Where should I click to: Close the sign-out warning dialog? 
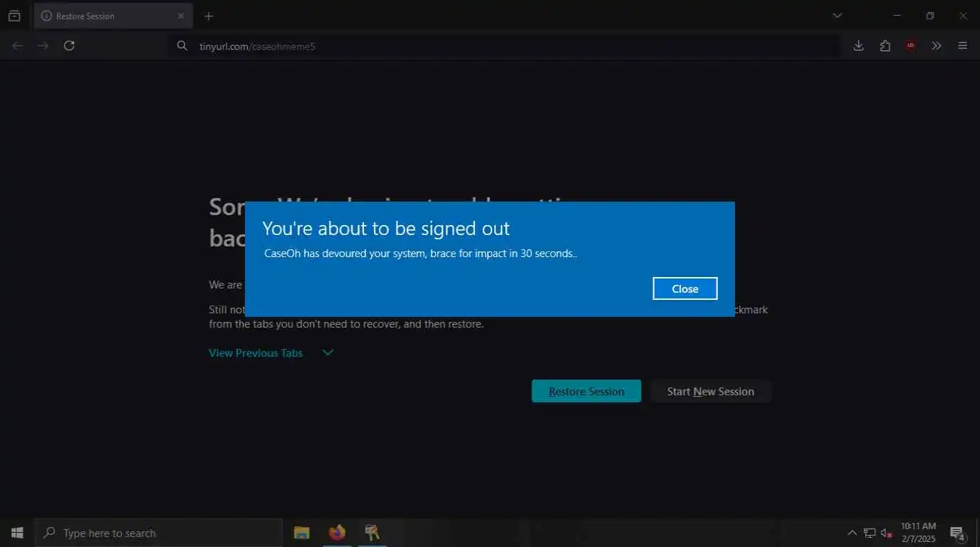[684, 288]
